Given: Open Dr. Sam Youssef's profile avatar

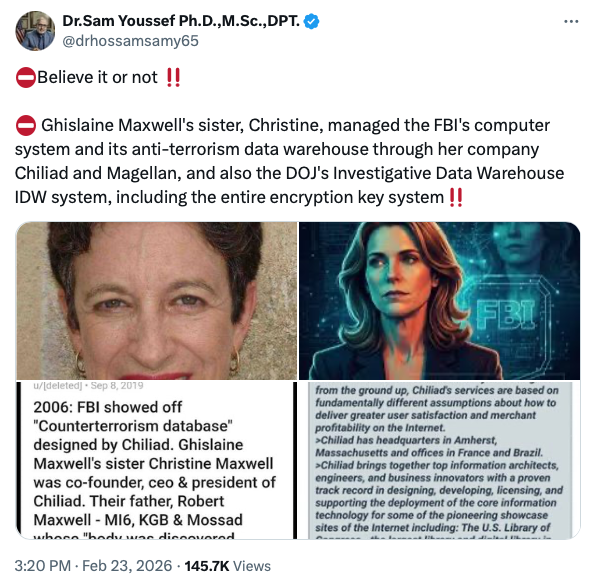Looking at the screenshot, I should point(35,31).
